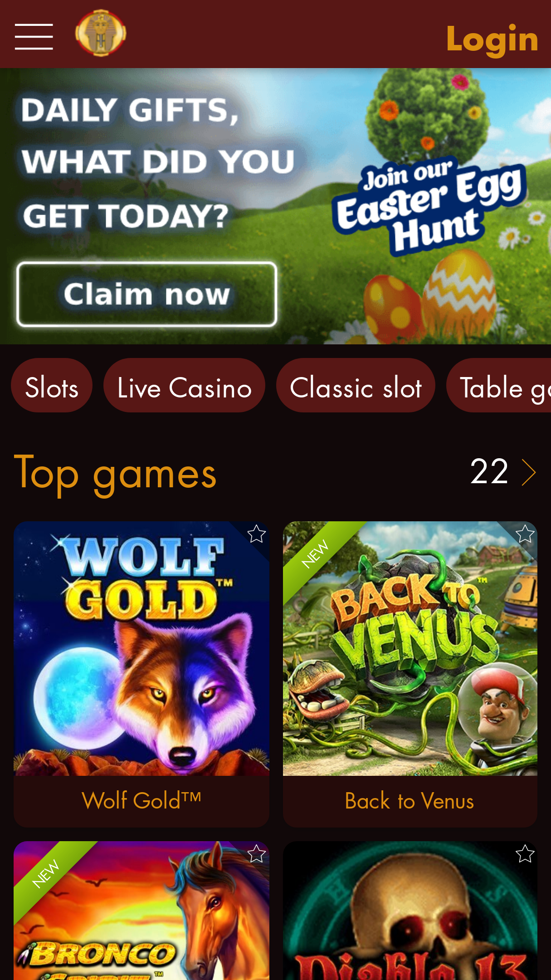Toggle favorite star on Bronco Spirit tile
This screenshot has width=551, height=980.
point(256,854)
